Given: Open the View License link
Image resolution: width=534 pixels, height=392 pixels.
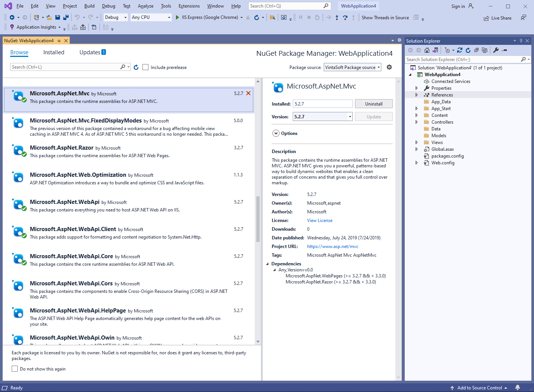Looking at the screenshot, I should [320, 220].
